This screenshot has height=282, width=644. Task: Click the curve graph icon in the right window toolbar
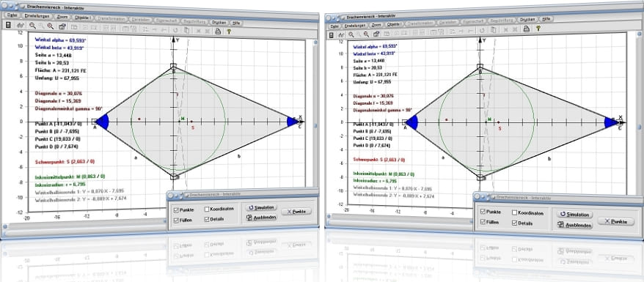(341, 34)
